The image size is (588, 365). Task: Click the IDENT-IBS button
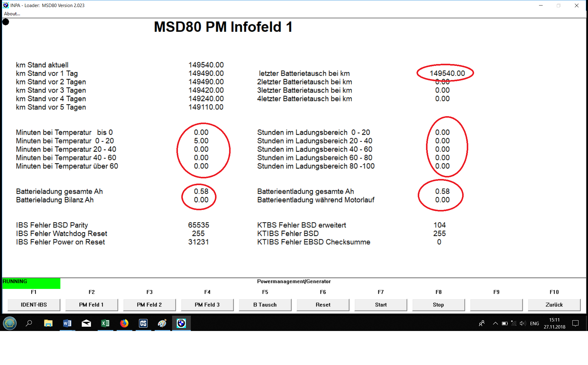click(34, 305)
